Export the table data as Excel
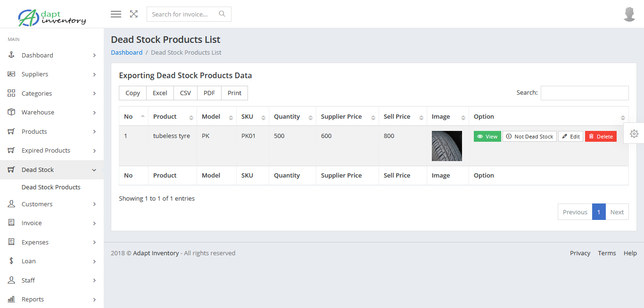Viewport: 644px width, 308px height. 160,93
